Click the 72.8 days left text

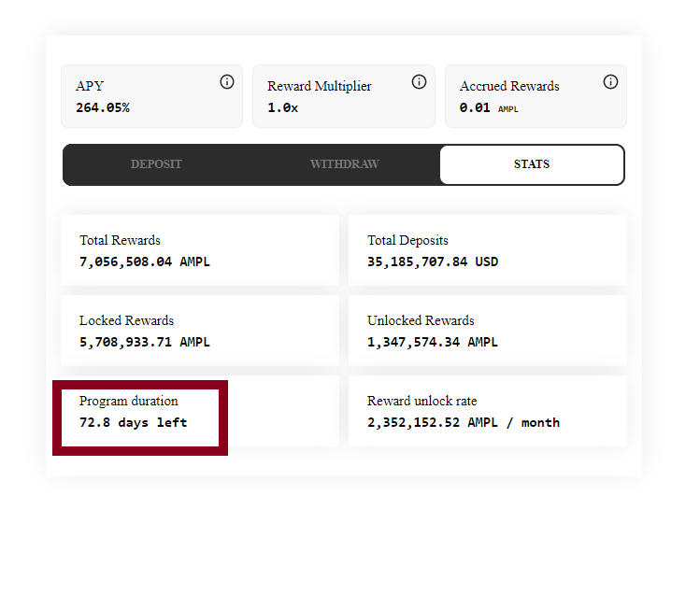coord(133,422)
